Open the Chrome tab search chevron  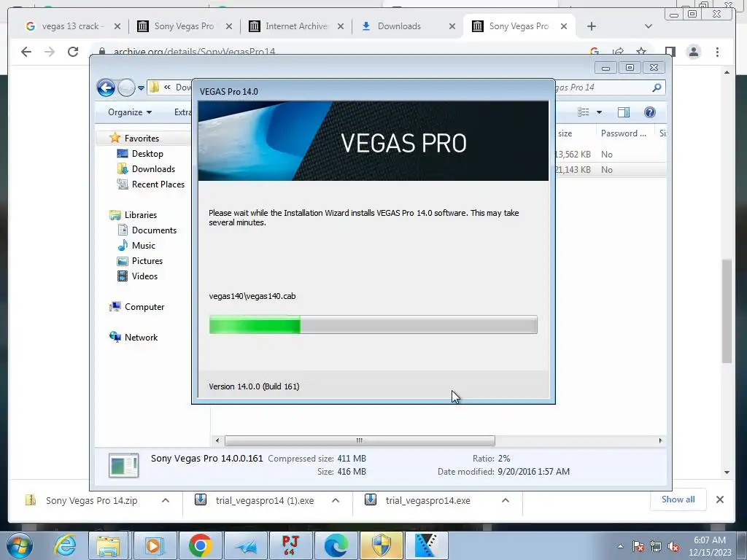(648, 26)
